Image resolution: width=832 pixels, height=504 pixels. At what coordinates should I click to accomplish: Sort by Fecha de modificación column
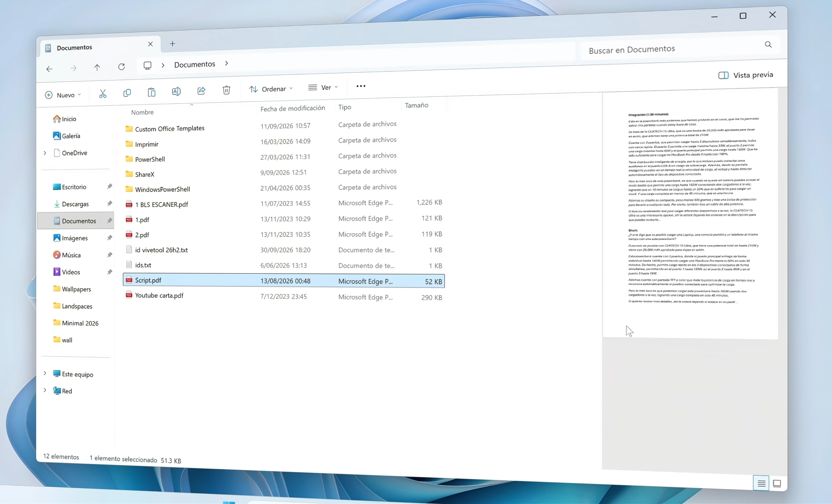pos(293,108)
